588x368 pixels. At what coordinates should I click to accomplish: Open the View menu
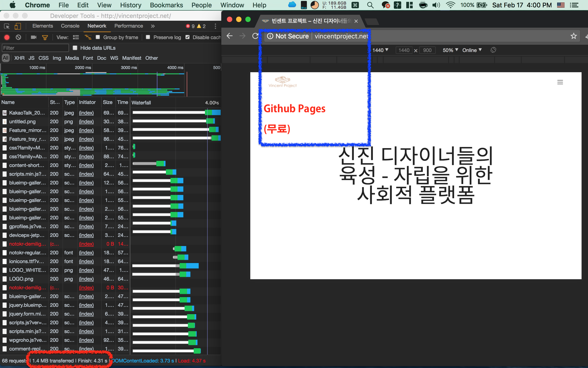click(104, 5)
